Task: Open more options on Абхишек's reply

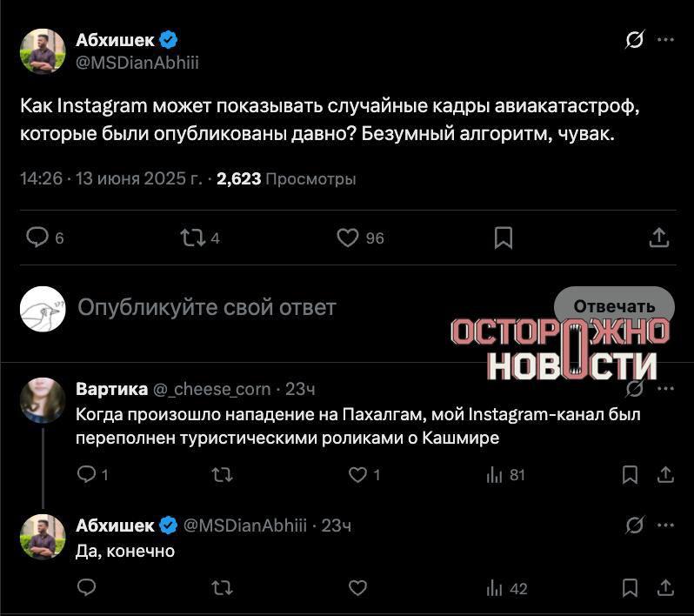Action: pos(665,526)
